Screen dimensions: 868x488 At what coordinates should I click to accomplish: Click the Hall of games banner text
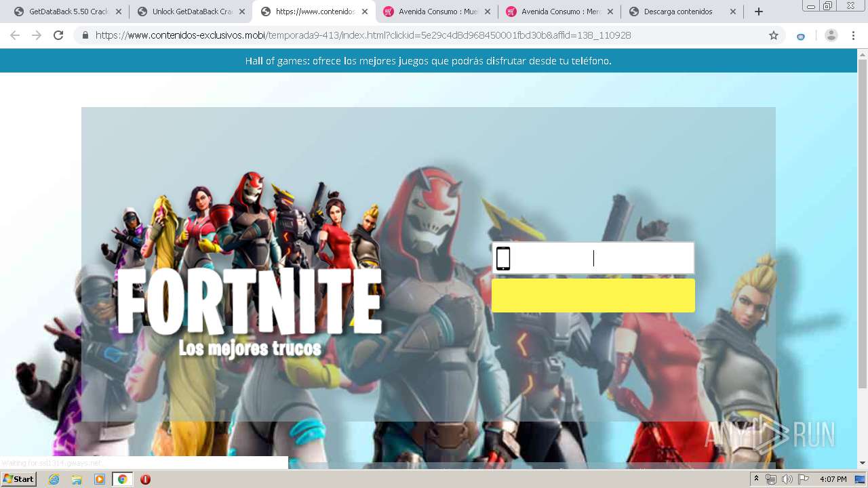[429, 61]
